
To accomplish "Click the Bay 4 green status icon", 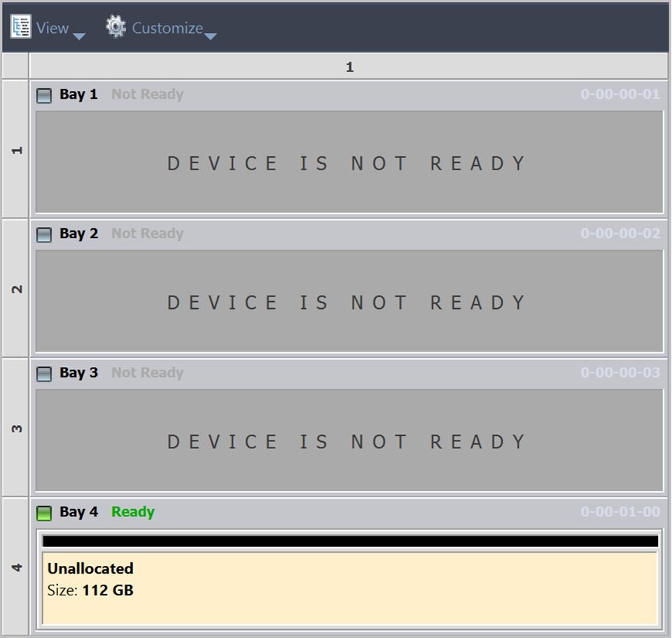I will pos(44,513).
